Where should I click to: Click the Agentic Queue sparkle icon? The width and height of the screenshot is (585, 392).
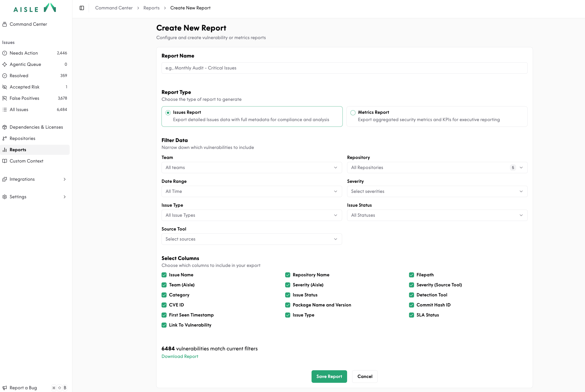tap(5, 64)
